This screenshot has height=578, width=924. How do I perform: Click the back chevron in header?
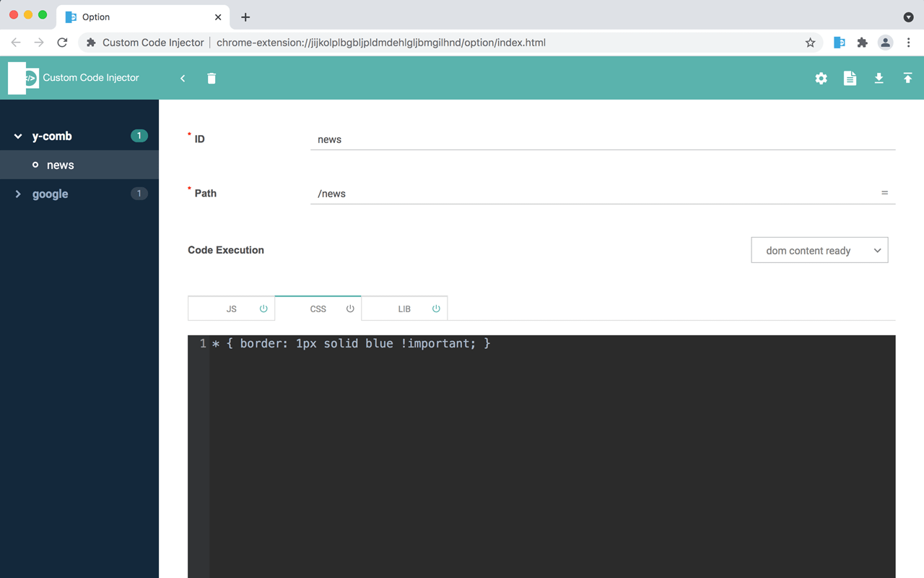click(183, 78)
